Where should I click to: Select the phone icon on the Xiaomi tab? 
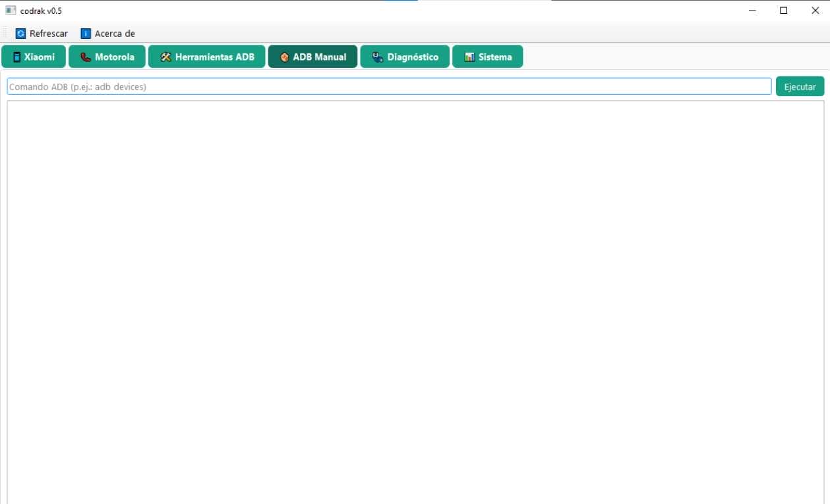point(16,57)
